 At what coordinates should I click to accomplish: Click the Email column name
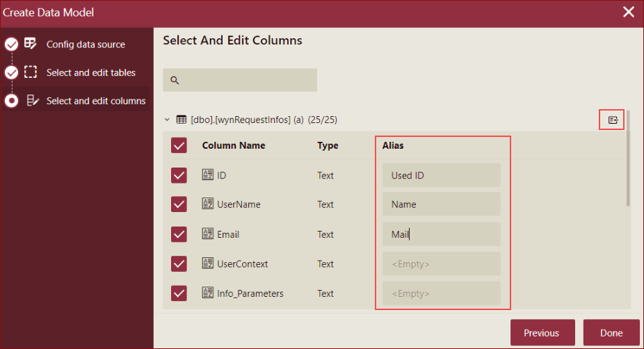point(228,234)
